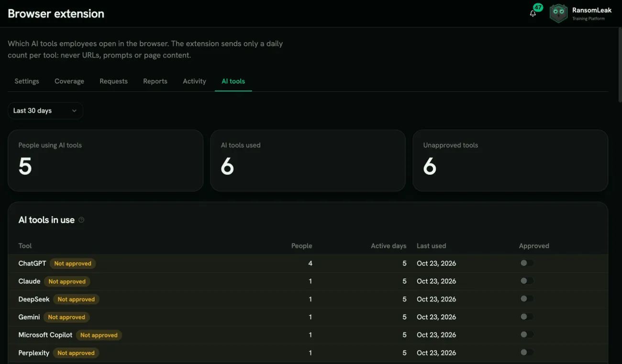
Task: Toggle approval for Claude
Action: point(527,281)
